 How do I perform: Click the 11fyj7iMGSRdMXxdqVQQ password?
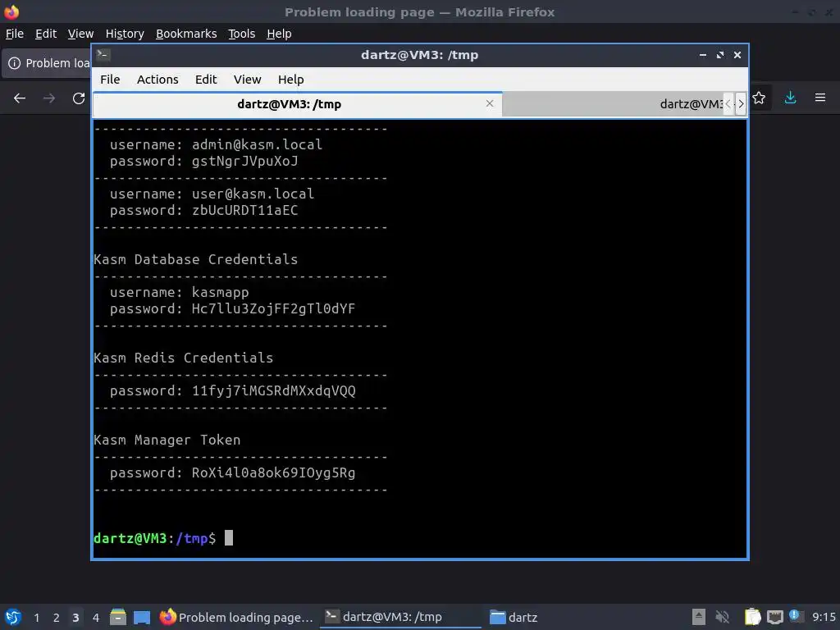coord(273,390)
